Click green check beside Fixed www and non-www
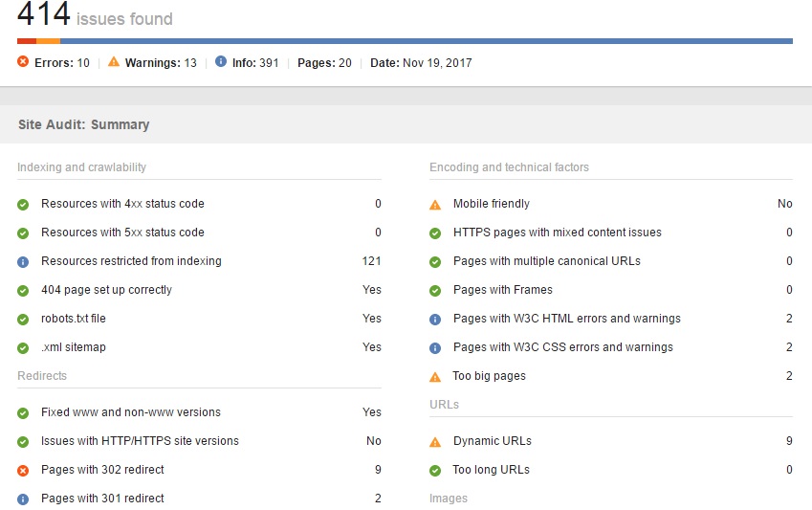Screen dimensions: 812x510 23,413
